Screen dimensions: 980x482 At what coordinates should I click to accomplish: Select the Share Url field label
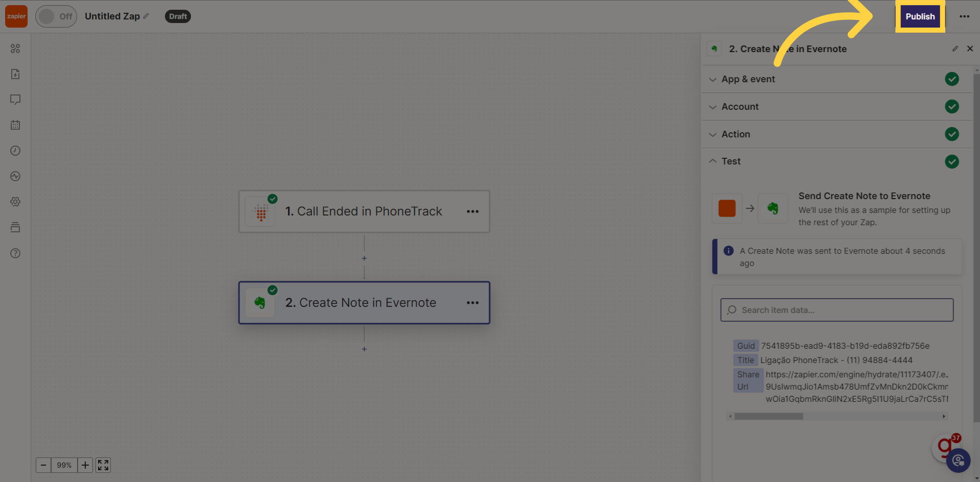(x=748, y=380)
